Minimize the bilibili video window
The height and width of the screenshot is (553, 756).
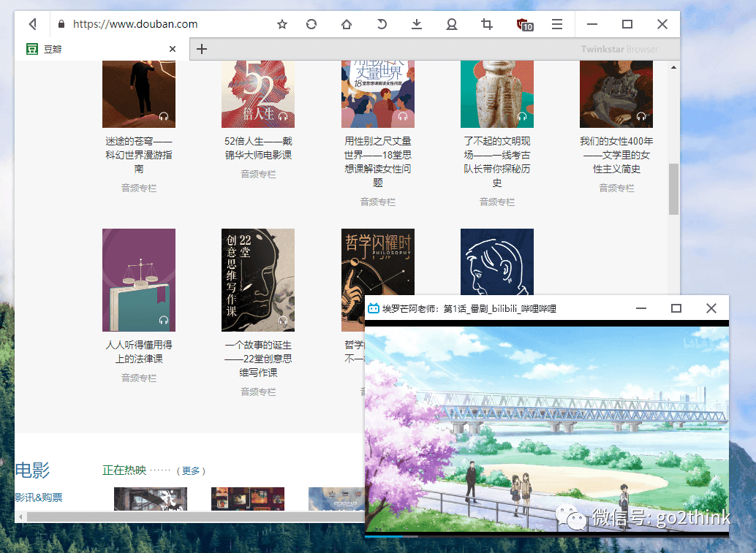(x=641, y=308)
